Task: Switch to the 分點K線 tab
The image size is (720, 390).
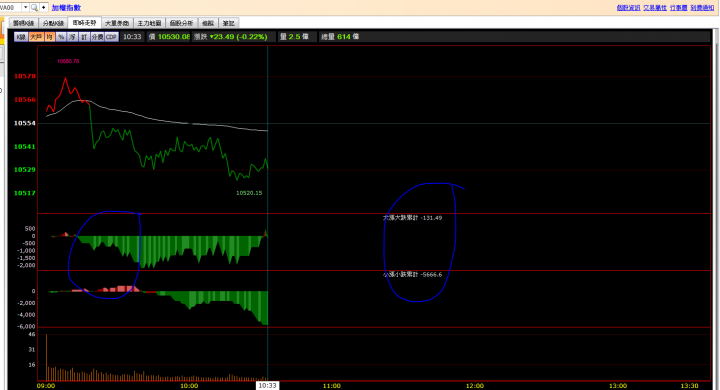Action: coord(53,23)
